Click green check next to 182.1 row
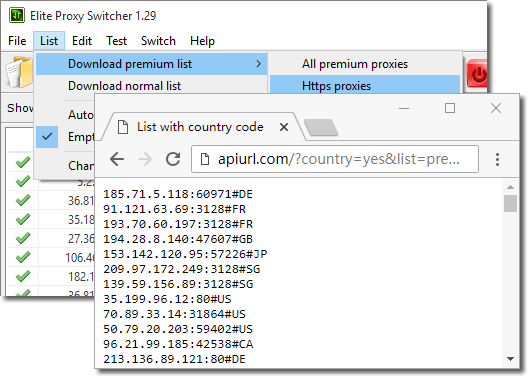528x377 pixels. point(23,276)
